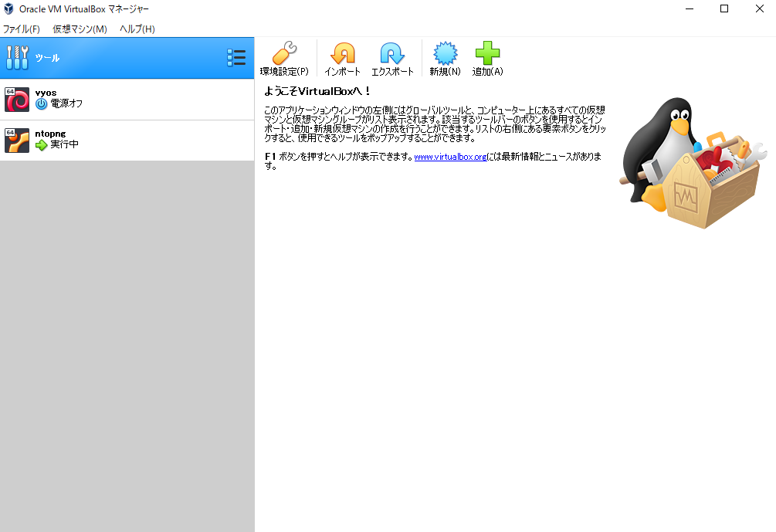Viewport: 776px width, 532px height.
Task: Click the 電源オフ status text
Action: pyautogui.click(x=66, y=103)
